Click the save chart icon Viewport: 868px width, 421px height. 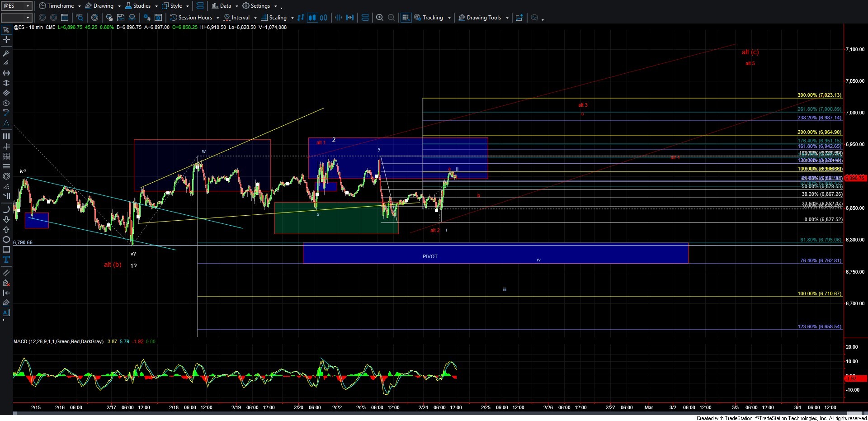click(120, 18)
